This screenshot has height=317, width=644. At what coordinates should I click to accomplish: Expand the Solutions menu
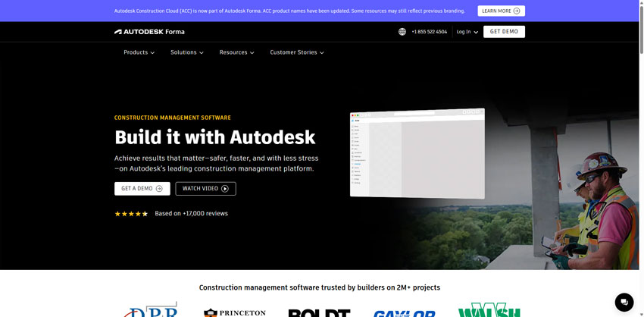187,52
